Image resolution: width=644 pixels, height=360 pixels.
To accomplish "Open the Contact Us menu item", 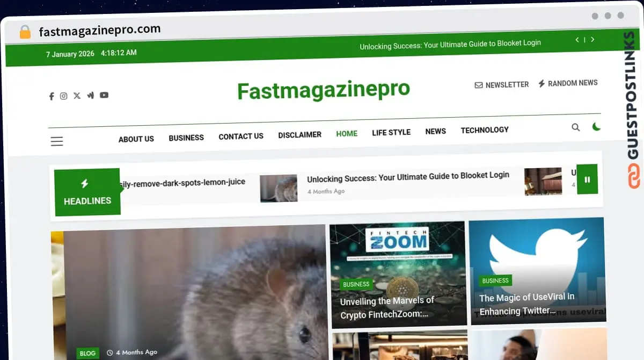I will (x=241, y=136).
